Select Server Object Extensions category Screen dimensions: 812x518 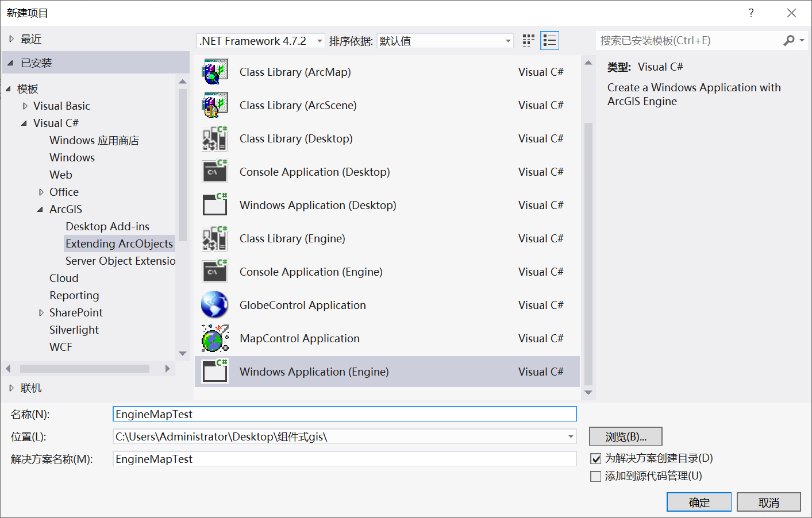(120, 261)
